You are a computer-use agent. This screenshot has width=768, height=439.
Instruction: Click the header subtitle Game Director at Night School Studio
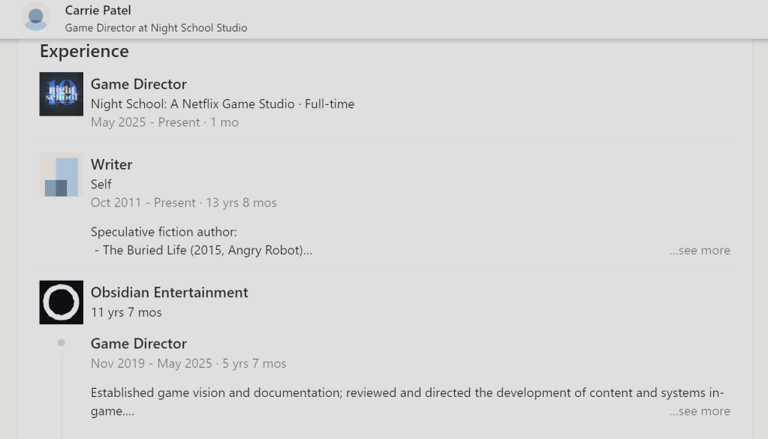(x=156, y=28)
